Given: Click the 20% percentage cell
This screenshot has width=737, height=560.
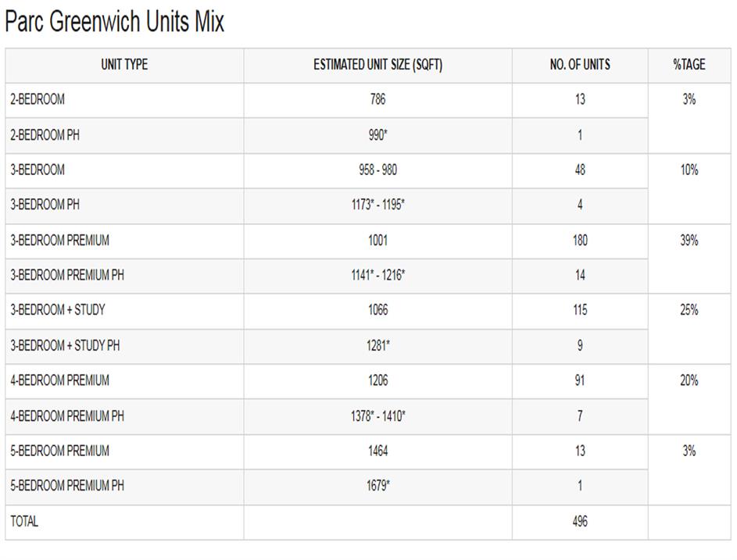Looking at the screenshot, I should coord(689,380).
